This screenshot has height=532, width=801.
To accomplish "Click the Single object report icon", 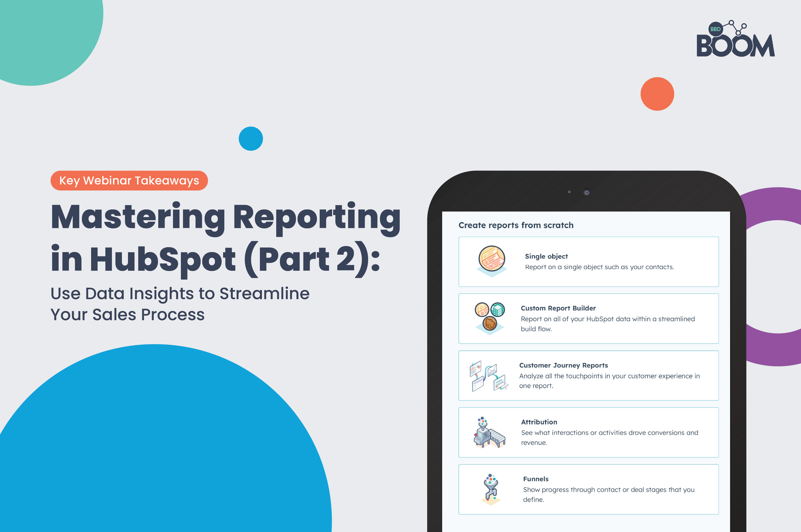I will tap(492, 261).
